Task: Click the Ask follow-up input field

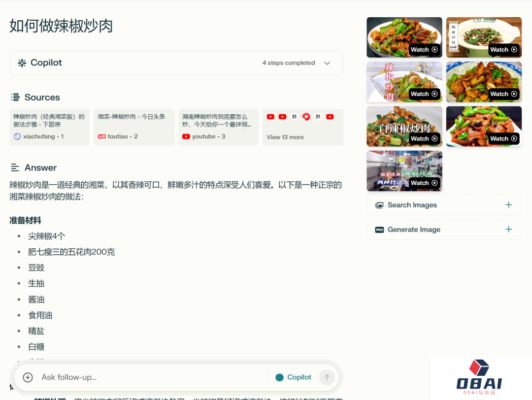Action: click(148, 377)
